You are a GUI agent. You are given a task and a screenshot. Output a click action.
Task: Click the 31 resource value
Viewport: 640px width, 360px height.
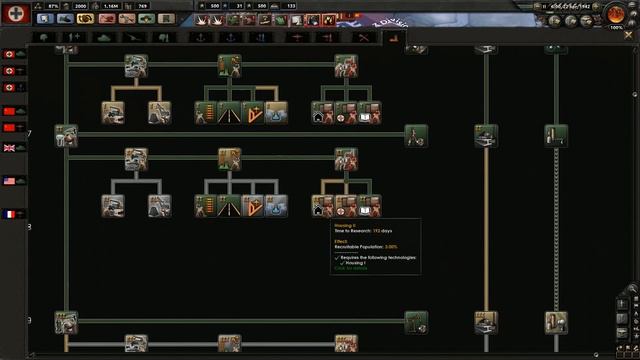(239, 6)
